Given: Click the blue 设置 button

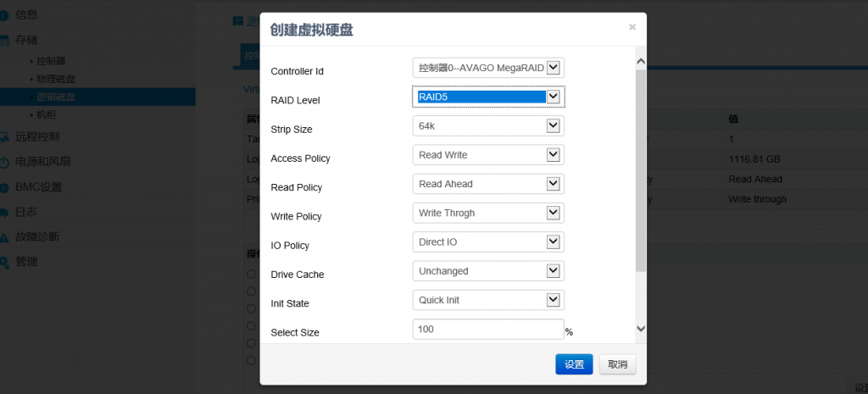Looking at the screenshot, I should (x=574, y=364).
